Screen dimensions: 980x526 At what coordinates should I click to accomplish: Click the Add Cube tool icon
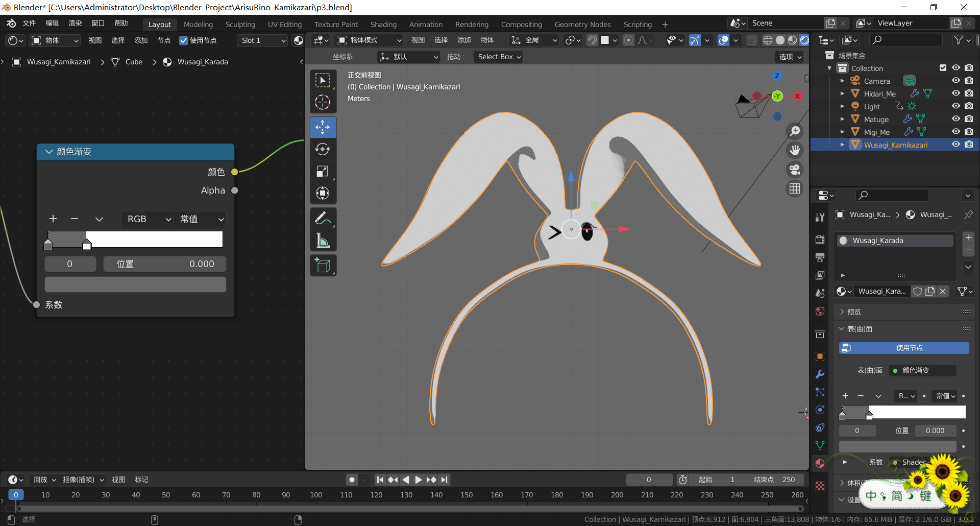tap(323, 266)
